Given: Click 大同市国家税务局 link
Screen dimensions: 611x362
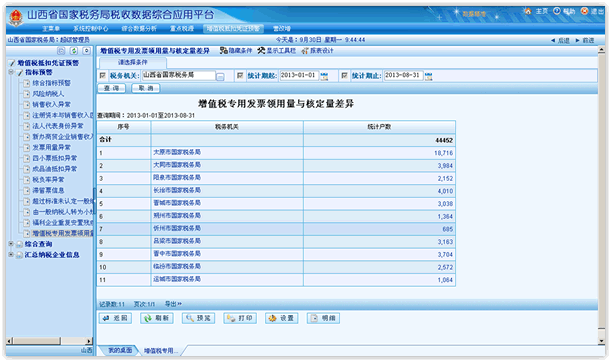Looking at the screenshot, I should tap(177, 165).
